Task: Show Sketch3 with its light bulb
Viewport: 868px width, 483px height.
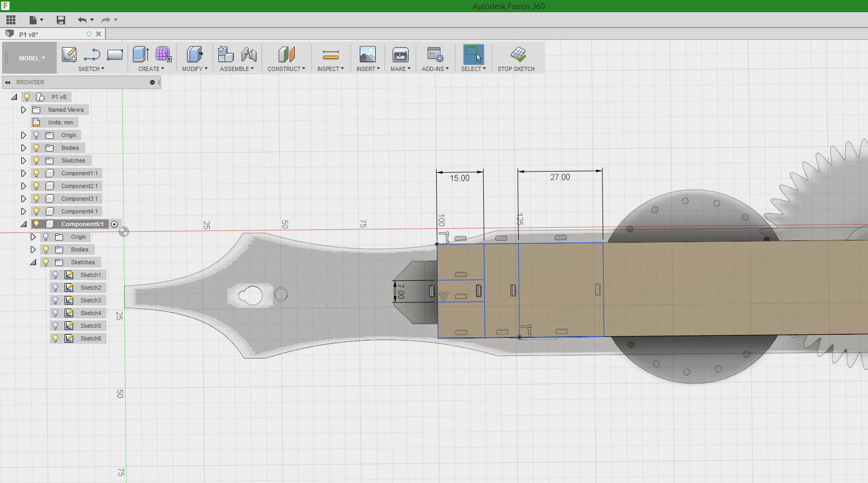Action: (55, 300)
